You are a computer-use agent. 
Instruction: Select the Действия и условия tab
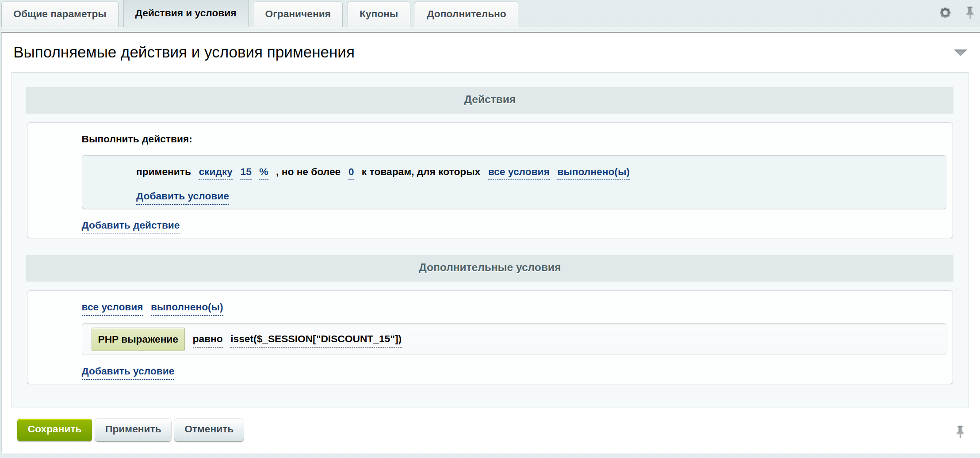[186, 14]
